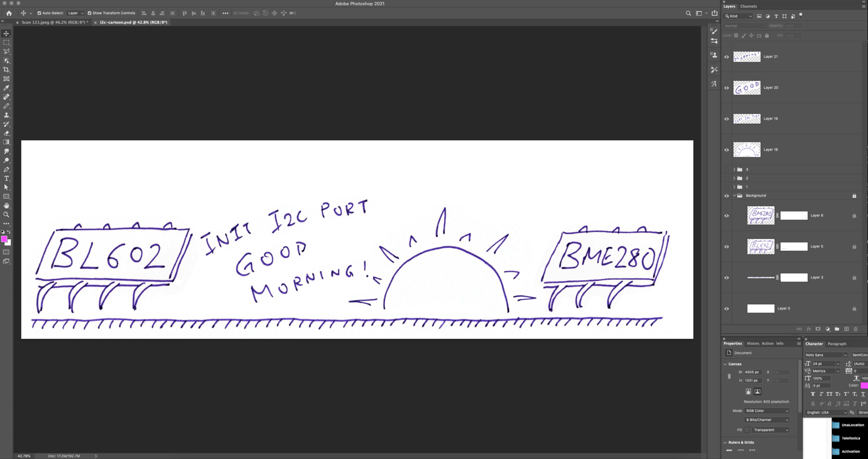Open the Noto Sans font family dropdown
Viewport: 868px width, 459px height.
coord(826,355)
